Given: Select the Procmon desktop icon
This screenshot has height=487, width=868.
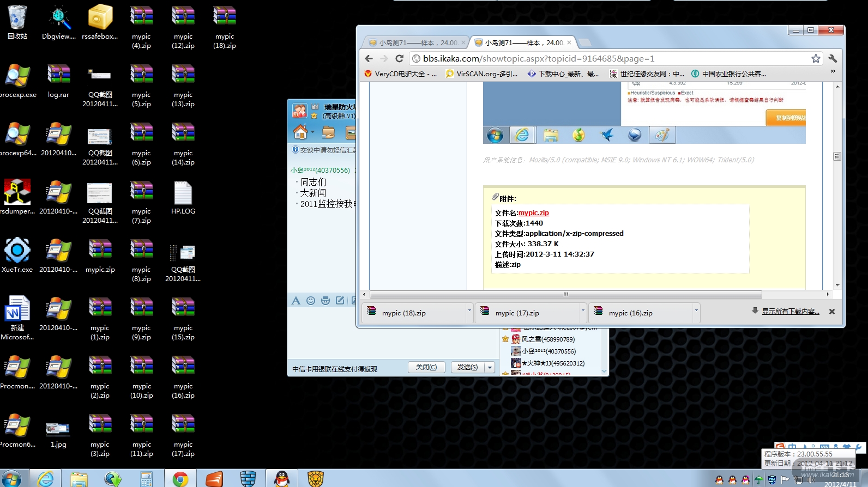Looking at the screenshot, I should (x=17, y=372).
